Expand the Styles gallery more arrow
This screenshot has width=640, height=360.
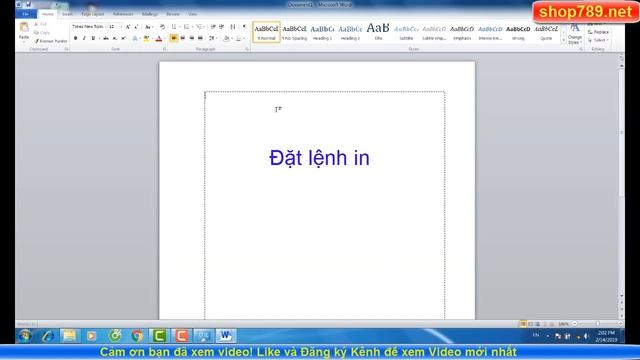tap(564, 40)
